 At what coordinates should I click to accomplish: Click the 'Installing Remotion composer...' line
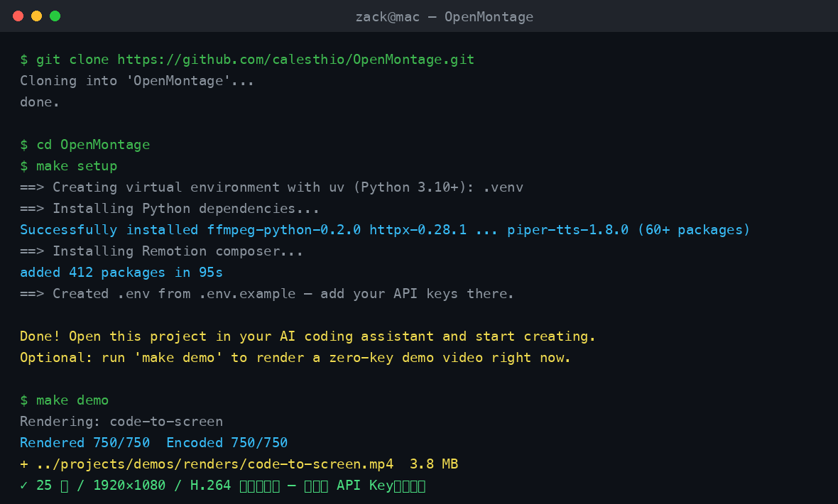[161, 251]
